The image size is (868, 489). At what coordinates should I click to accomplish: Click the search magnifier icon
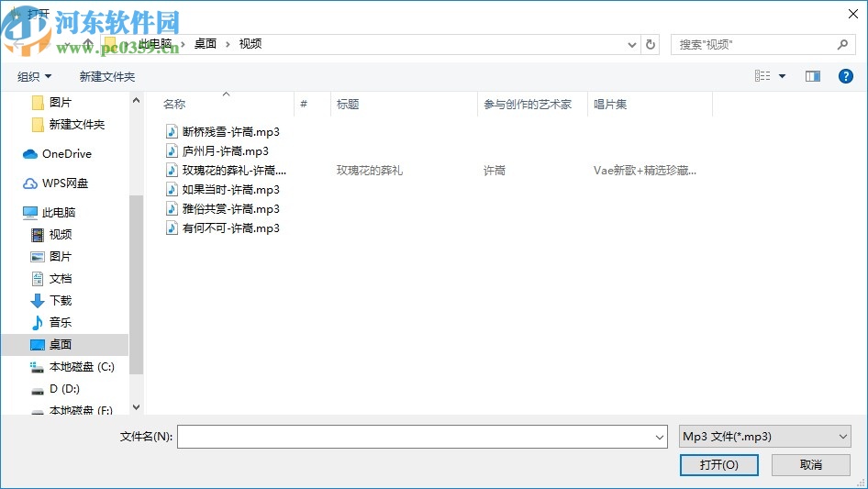[x=842, y=44]
